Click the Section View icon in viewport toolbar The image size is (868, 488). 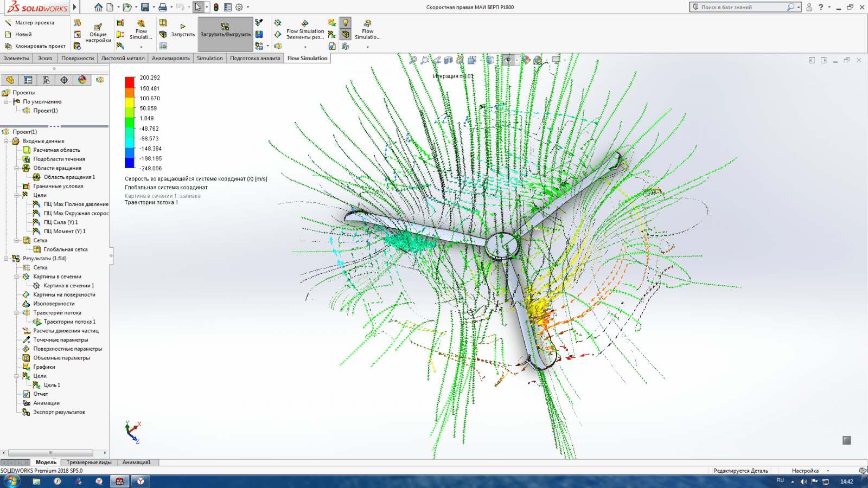449,60
